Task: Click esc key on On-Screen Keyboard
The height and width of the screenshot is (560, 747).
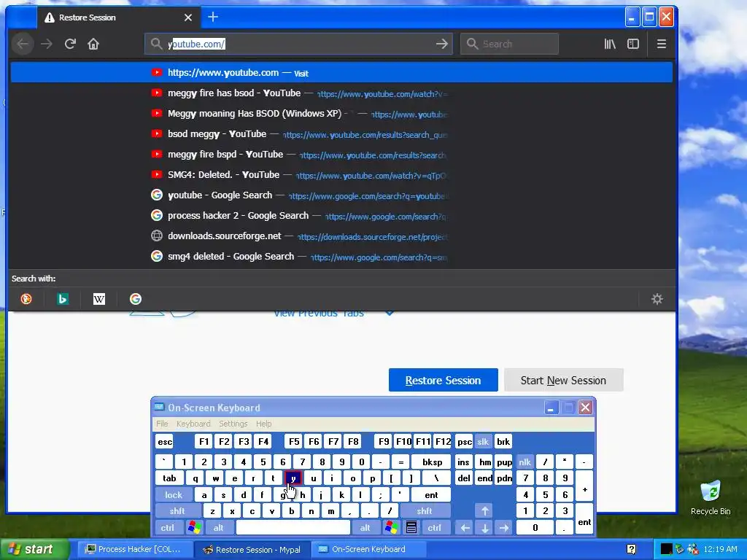Action: [165, 441]
